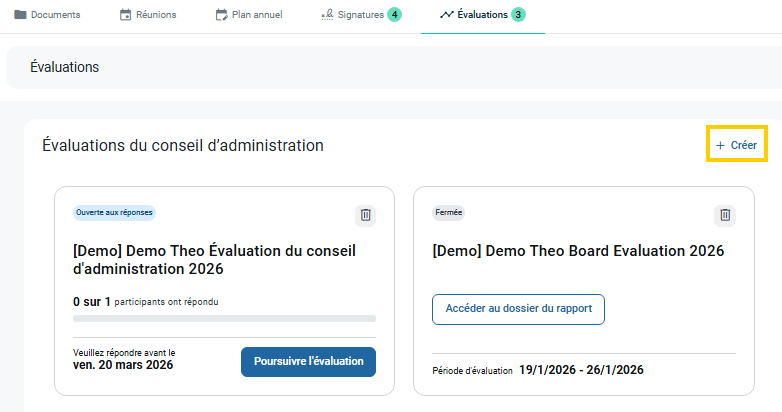Click the Signatures count badge showing 4
Screen dimensions: 782x412
395,15
